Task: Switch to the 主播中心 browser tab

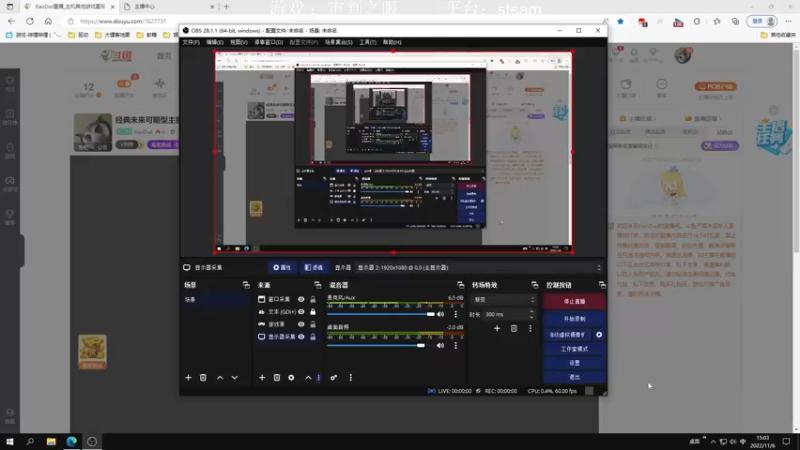Action: pyautogui.click(x=168, y=7)
